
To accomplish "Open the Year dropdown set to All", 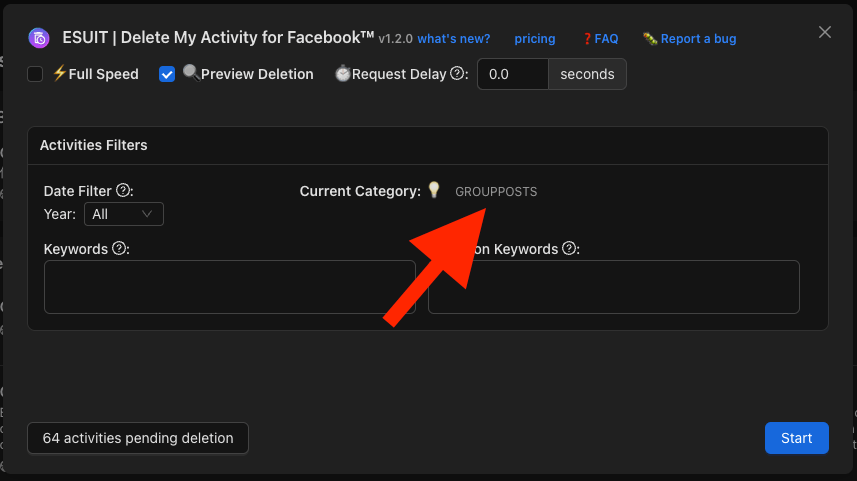I will 124,214.
